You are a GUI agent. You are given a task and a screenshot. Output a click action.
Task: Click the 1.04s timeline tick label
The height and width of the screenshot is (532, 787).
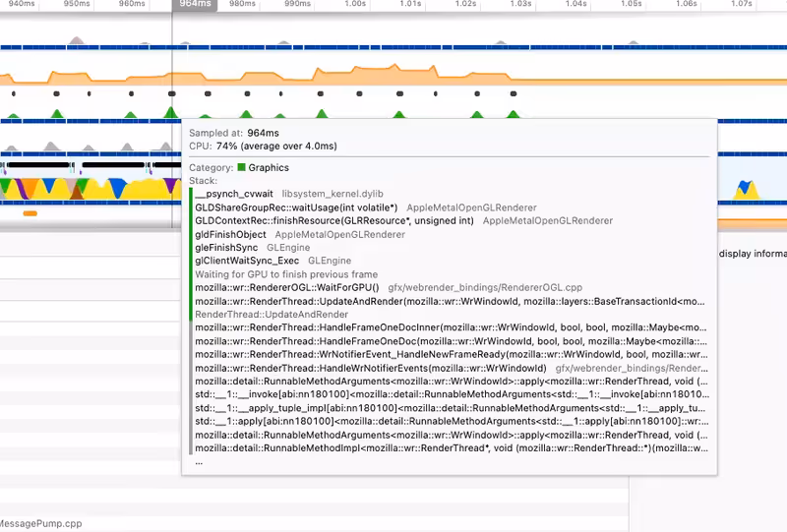[x=577, y=5]
